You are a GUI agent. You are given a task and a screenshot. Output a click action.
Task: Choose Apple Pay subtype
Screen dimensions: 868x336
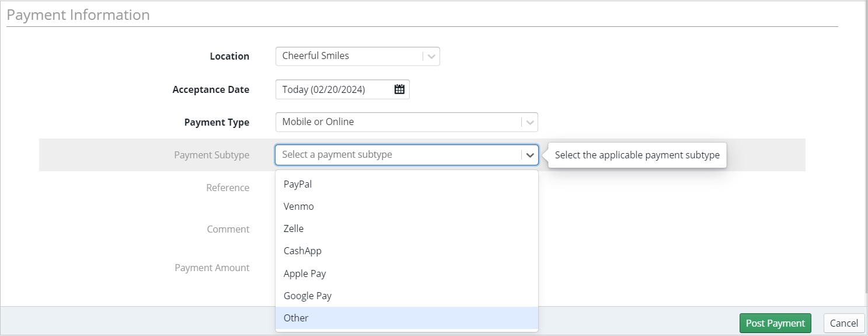pos(406,273)
